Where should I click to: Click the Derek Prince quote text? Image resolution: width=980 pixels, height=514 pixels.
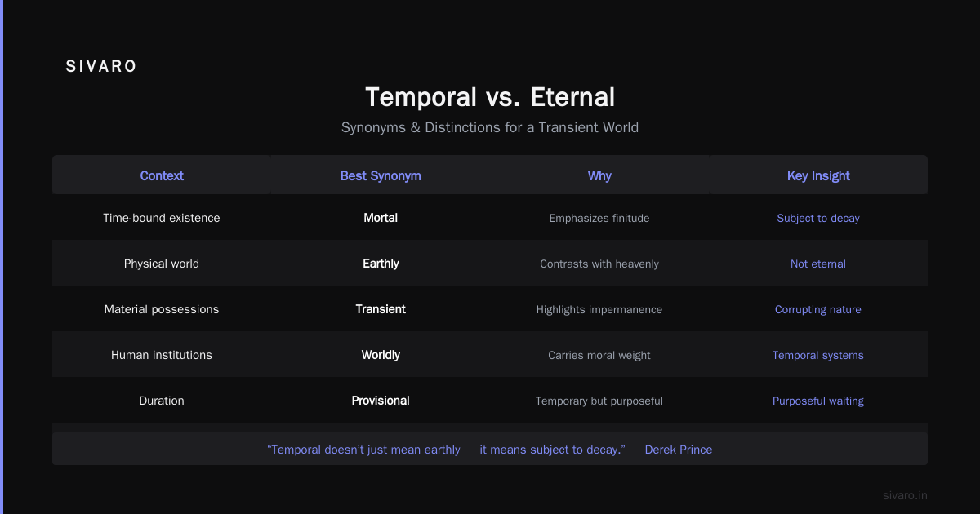[x=490, y=450]
